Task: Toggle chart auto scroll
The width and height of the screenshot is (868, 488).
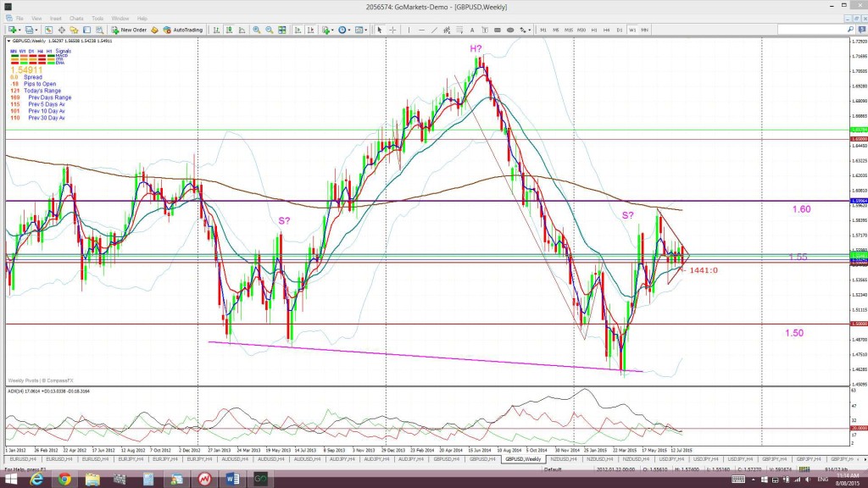Action: [298, 30]
